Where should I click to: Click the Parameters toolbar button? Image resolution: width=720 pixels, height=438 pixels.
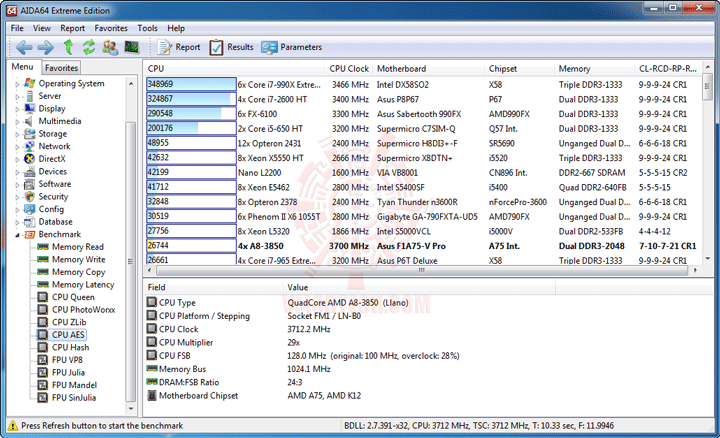292,47
